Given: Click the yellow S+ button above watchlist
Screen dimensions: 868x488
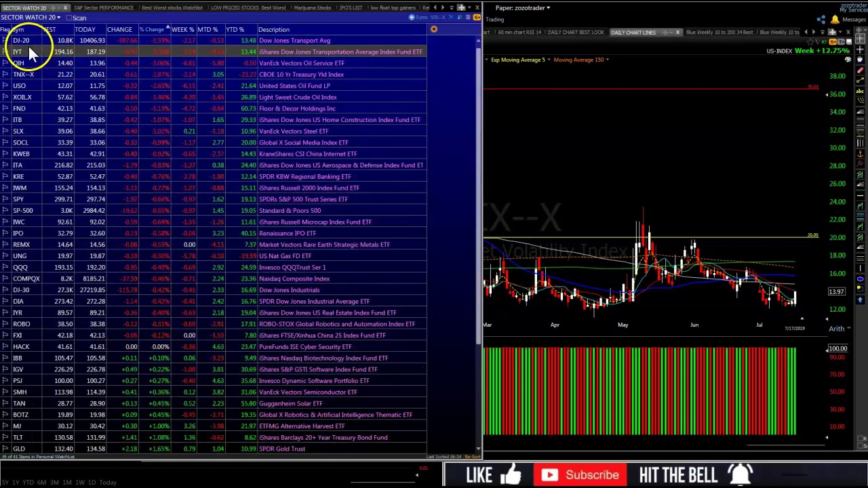Looking at the screenshot, I should 477,18.
